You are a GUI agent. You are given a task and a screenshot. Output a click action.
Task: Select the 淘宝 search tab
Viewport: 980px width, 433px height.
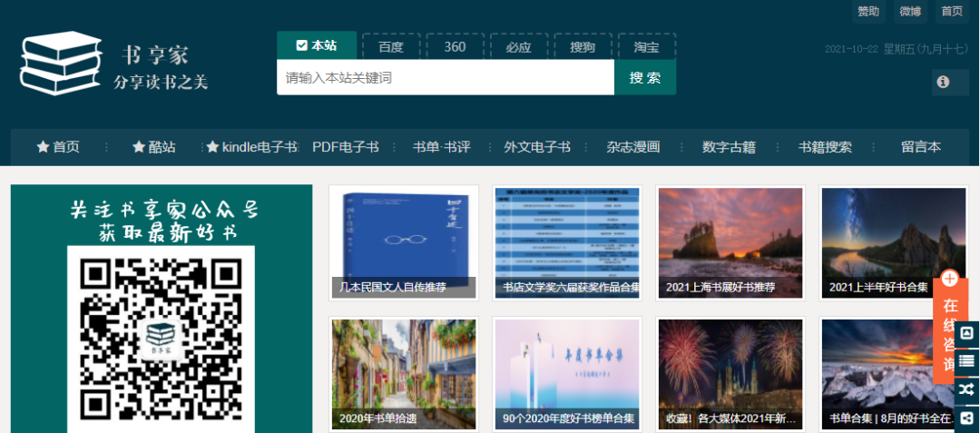[646, 47]
